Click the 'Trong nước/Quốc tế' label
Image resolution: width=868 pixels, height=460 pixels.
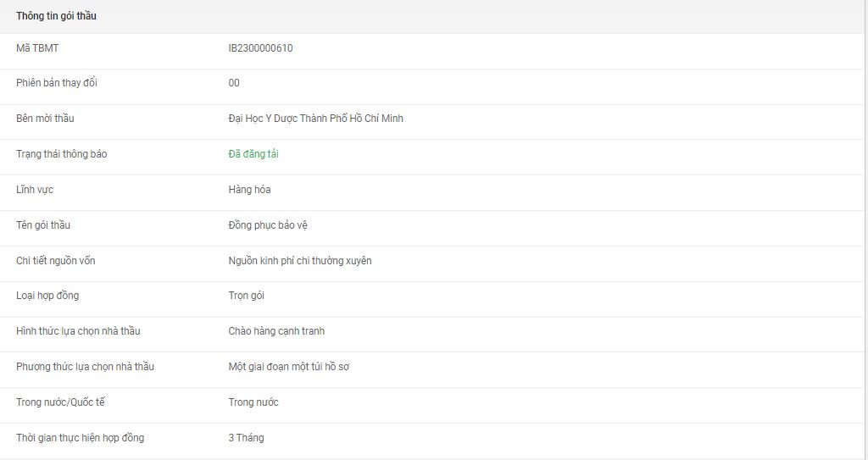click(x=60, y=402)
